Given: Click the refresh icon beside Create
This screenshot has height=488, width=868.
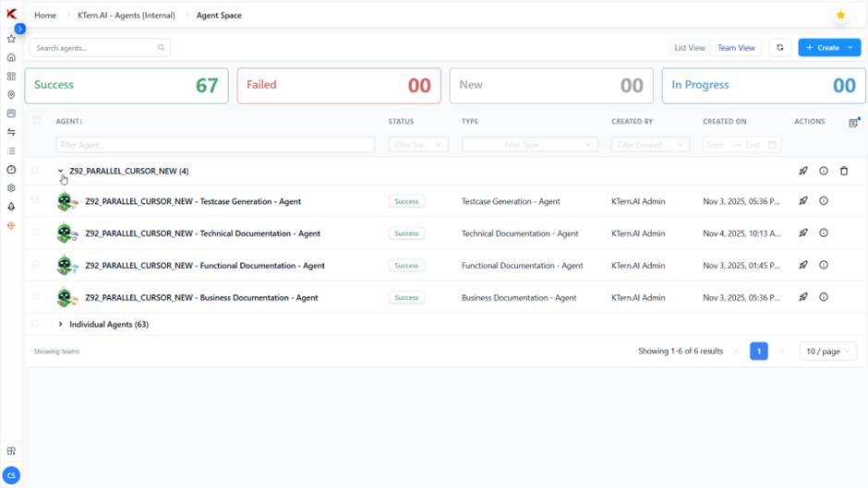Looking at the screenshot, I should click(780, 48).
